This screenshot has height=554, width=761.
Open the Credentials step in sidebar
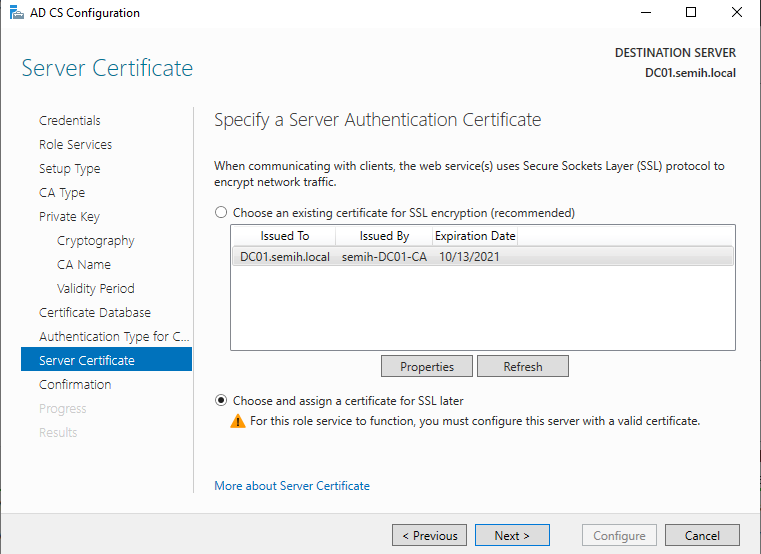pyautogui.click(x=70, y=120)
